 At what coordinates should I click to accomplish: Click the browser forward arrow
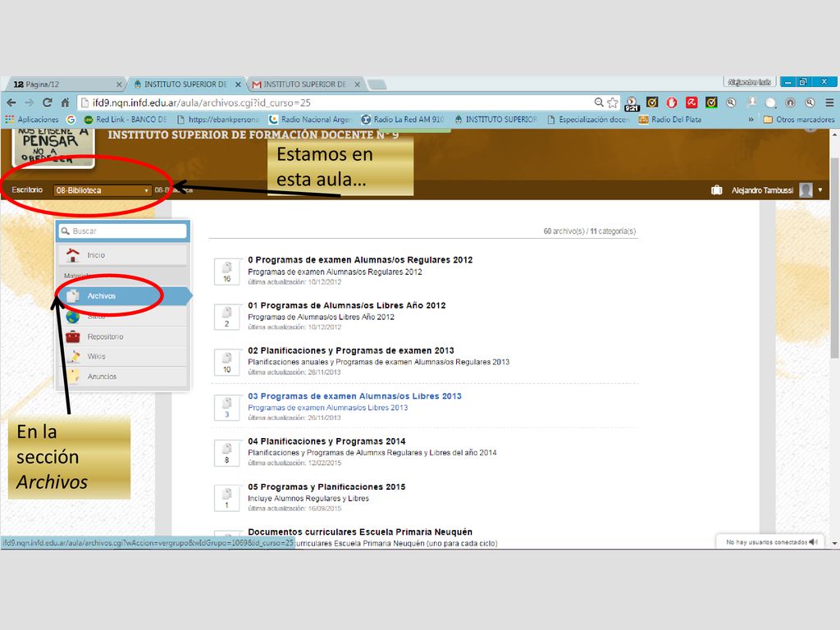29,103
